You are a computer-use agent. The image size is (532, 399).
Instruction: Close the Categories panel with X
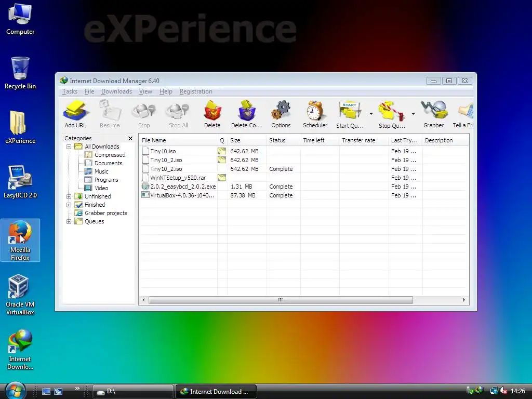130,138
